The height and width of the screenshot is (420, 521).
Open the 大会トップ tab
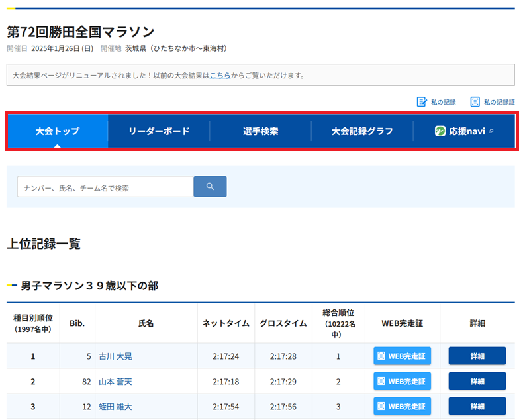pyautogui.click(x=58, y=131)
